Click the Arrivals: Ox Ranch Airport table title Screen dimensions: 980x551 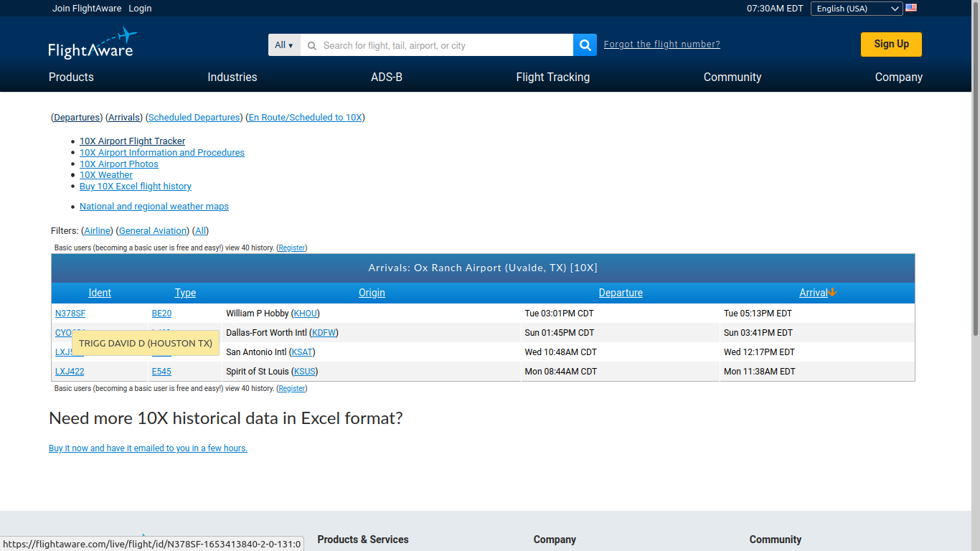[x=483, y=268]
